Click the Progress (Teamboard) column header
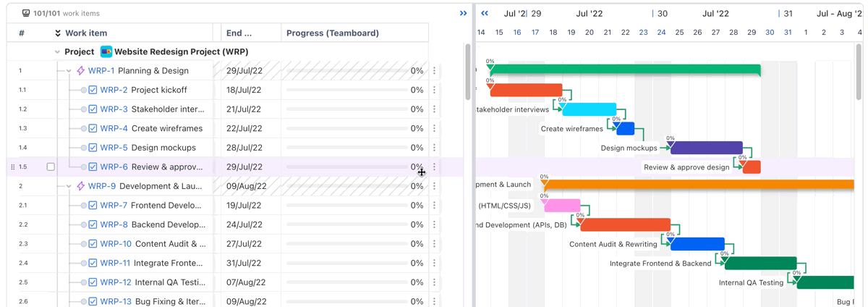Viewport: 868px width, 307px height. point(332,33)
